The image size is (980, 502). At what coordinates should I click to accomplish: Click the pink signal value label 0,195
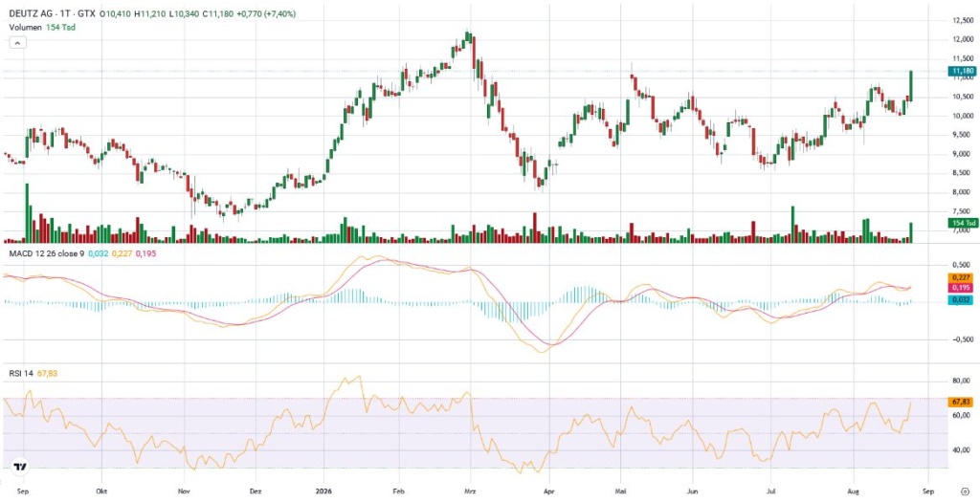(x=962, y=288)
